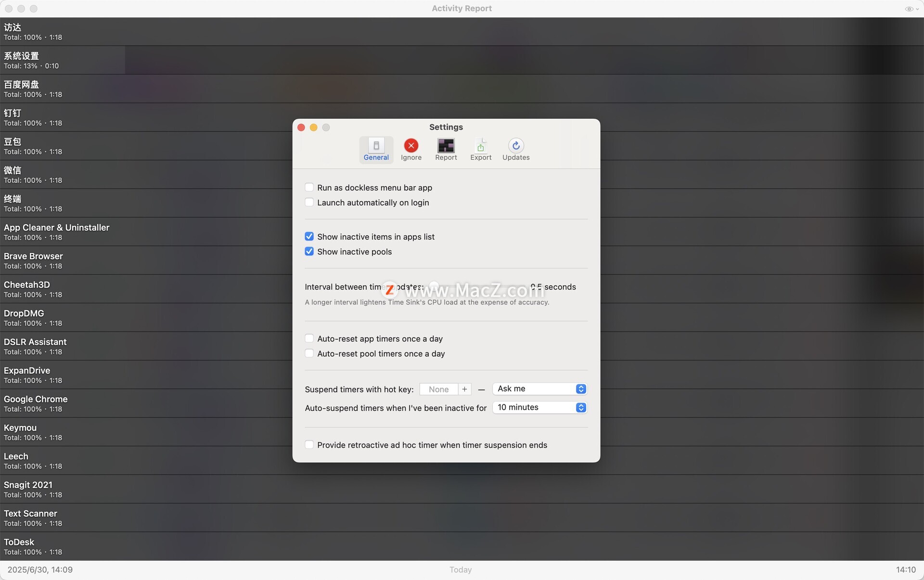Select the ExpanDrive row
Image resolution: width=924 pixels, height=580 pixels.
462,375
